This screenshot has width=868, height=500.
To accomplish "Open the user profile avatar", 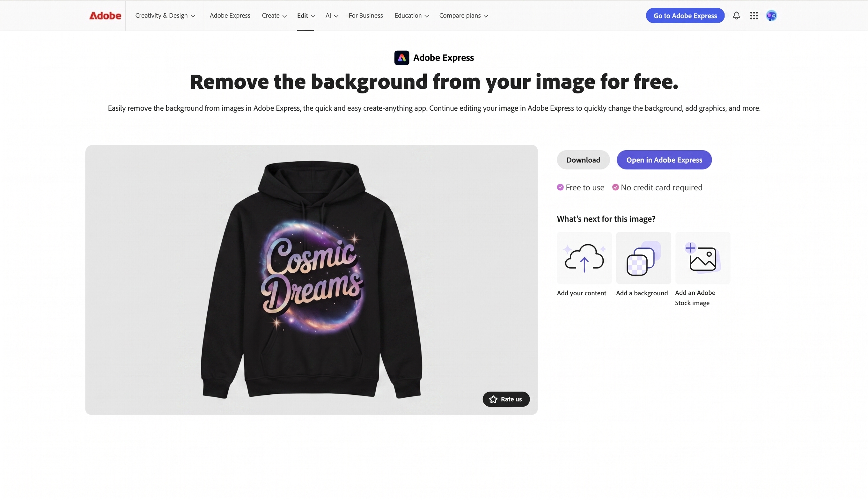I will 771,16.
